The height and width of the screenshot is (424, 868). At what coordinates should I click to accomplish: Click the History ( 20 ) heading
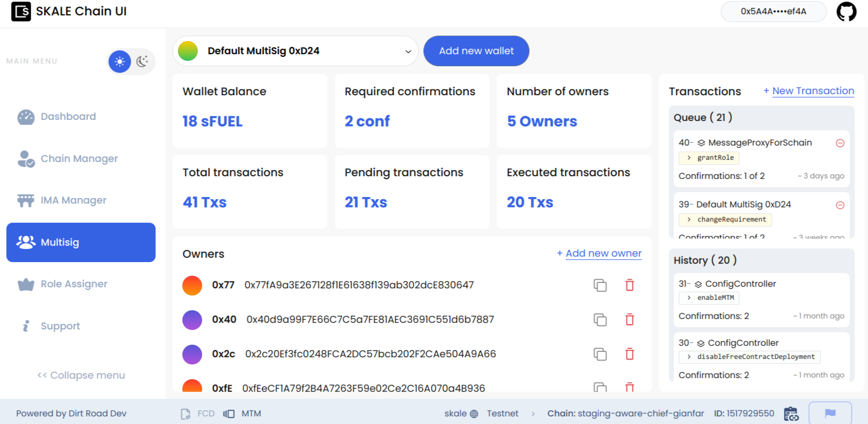[x=705, y=260]
